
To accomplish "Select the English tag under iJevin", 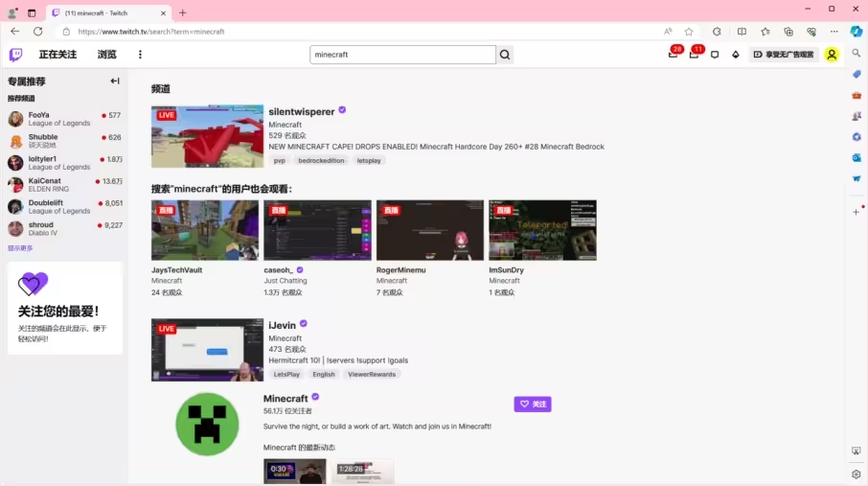I will click(x=324, y=375).
